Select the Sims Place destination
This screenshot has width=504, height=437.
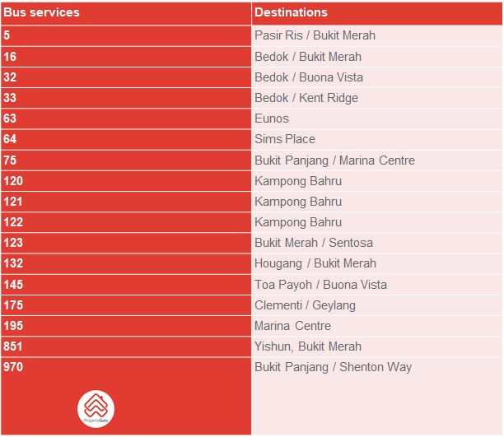click(285, 139)
